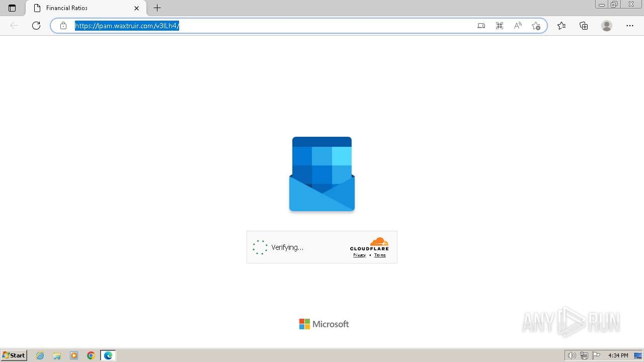Launch Internet Explorer from taskbar
Viewport: 644px width, 362px height.
tap(40, 355)
